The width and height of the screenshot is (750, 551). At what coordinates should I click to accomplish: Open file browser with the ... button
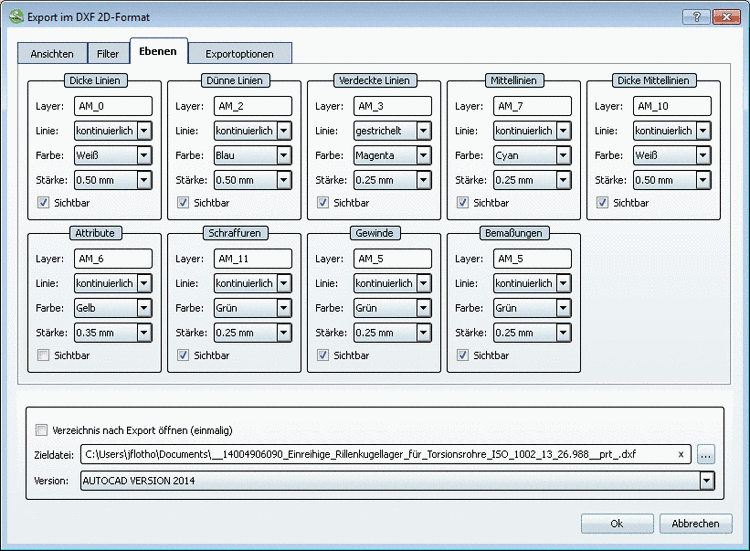(706, 454)
